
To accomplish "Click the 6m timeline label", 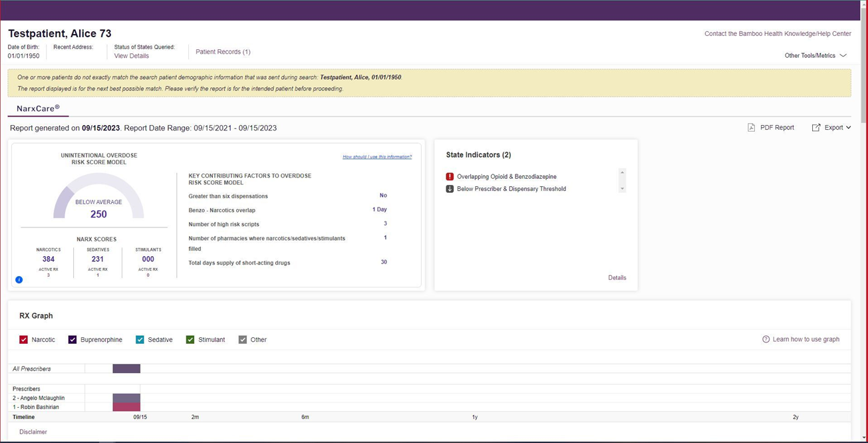I will pyautogui.click(x=305, y=417).
